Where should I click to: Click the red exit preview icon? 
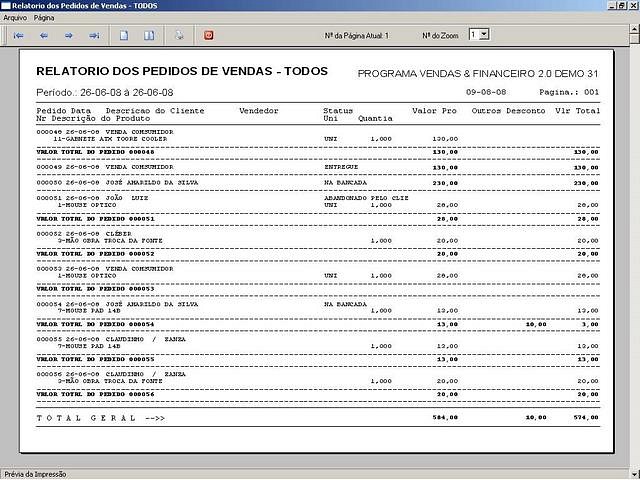[209, 35]
